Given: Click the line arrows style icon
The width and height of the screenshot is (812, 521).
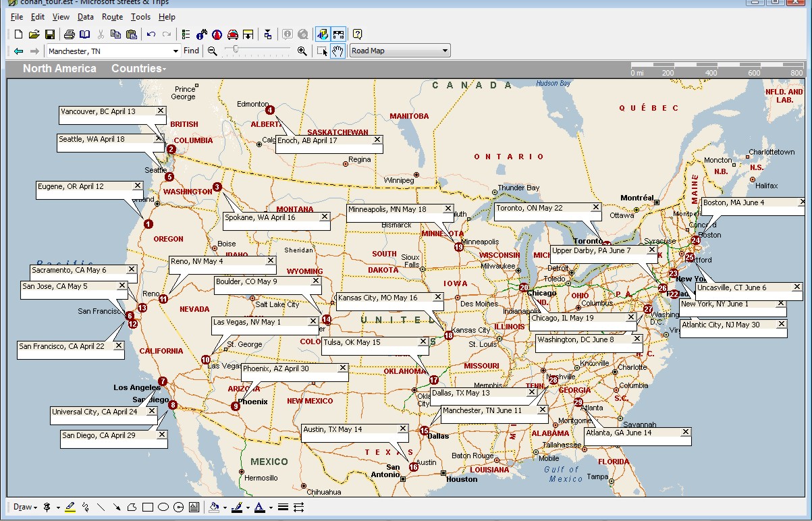Looking at the screenshot, I should pos(299,507).
